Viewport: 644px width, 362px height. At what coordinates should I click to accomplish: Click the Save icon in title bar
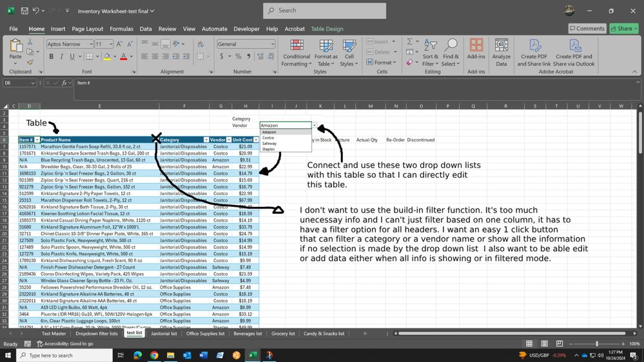[x=24, y=11]
